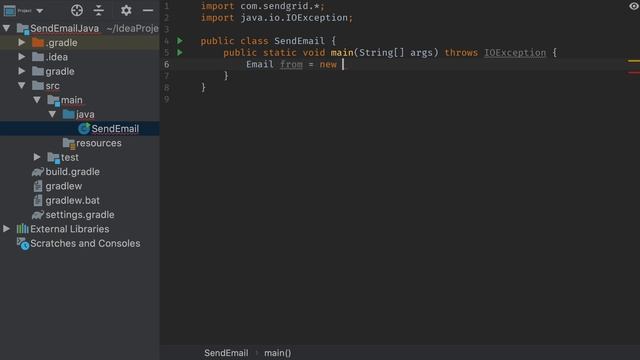
Task: Open the Project view dropdown
Action: pos(40,11)
